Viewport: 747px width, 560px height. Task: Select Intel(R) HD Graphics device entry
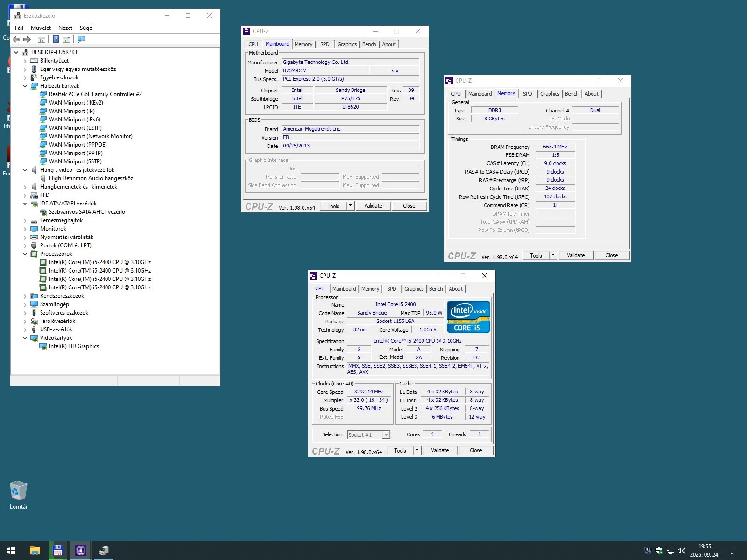click(x=74, y=346)
